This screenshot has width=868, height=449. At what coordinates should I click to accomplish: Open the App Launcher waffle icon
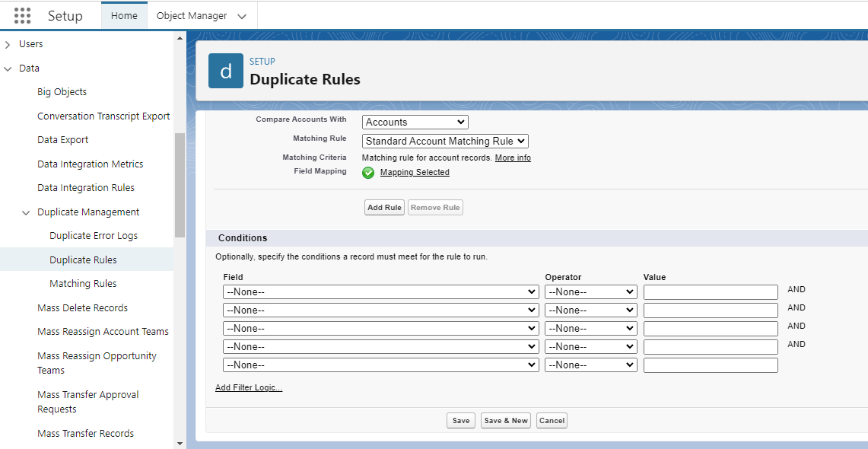click(21, 15)
